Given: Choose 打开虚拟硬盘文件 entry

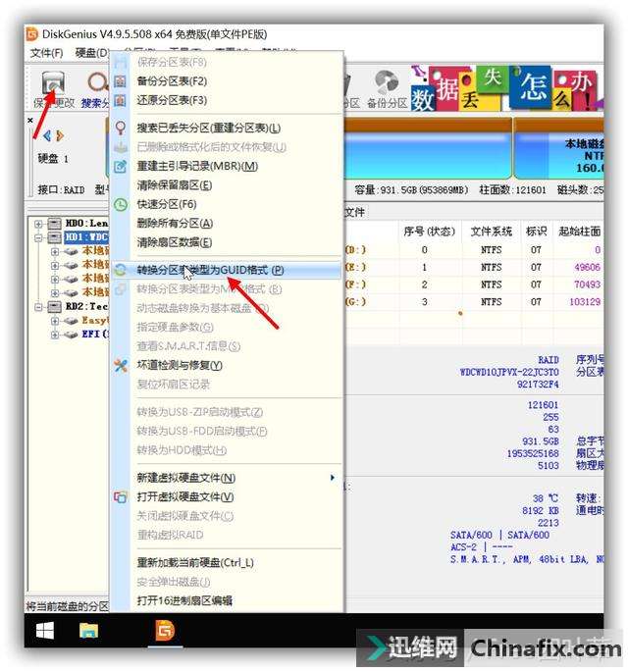Looking at the screenshot, I should (x=185, y=496).
